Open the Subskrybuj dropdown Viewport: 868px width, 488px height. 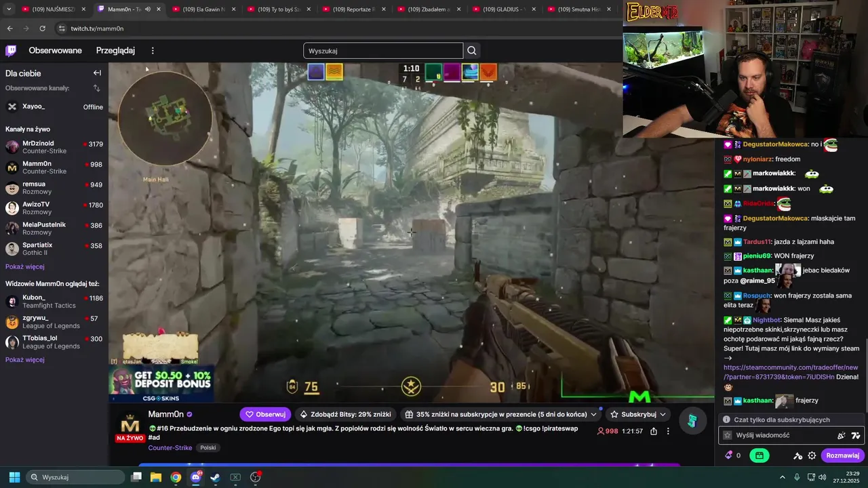pos(638,414)
